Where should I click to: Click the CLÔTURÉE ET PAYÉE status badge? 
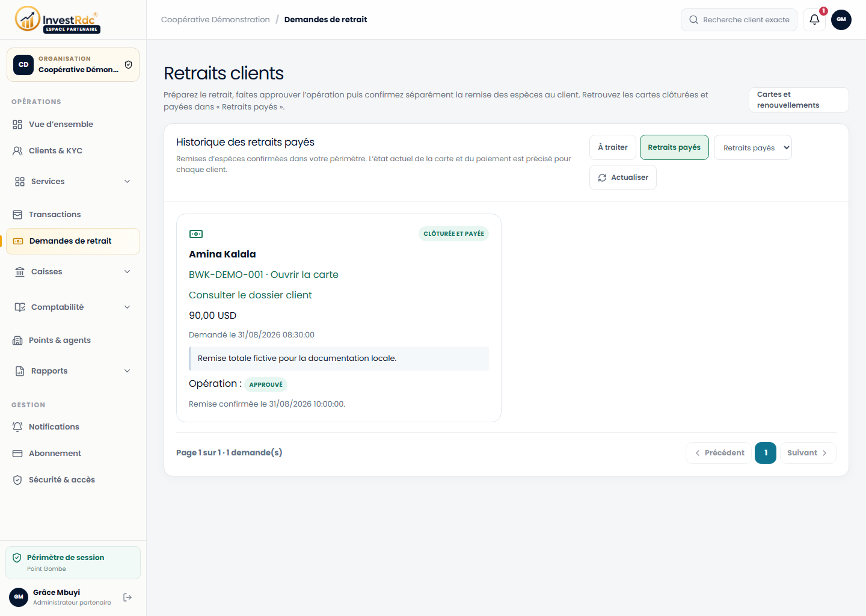[x=453, y=234]
